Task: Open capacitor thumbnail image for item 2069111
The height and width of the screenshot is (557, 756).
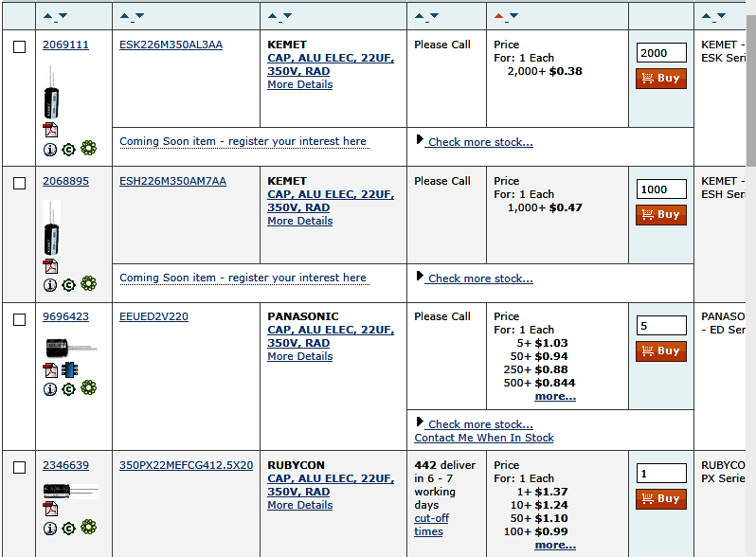Action: 51,92
